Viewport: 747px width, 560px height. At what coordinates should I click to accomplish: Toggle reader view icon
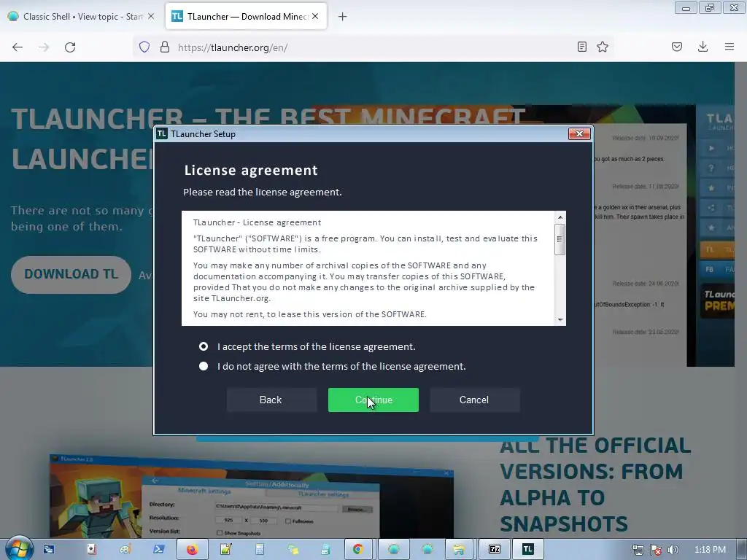click(x=581, y=47)
